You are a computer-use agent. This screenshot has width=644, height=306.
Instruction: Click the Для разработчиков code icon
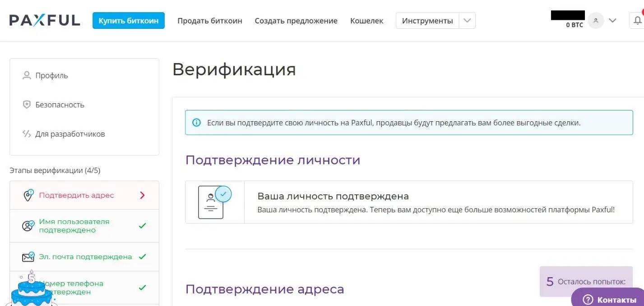pyautogui.click(x=27, y=134)
